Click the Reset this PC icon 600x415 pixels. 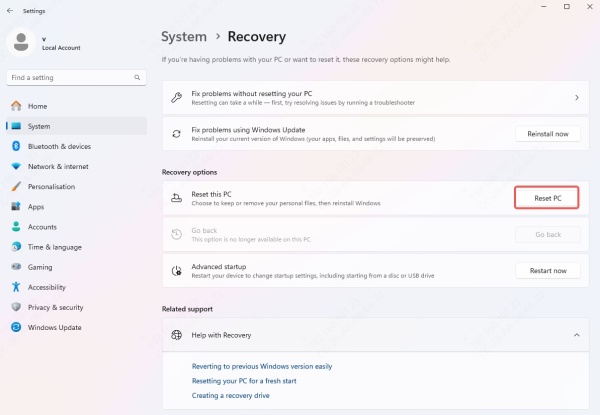click(176, 198)
